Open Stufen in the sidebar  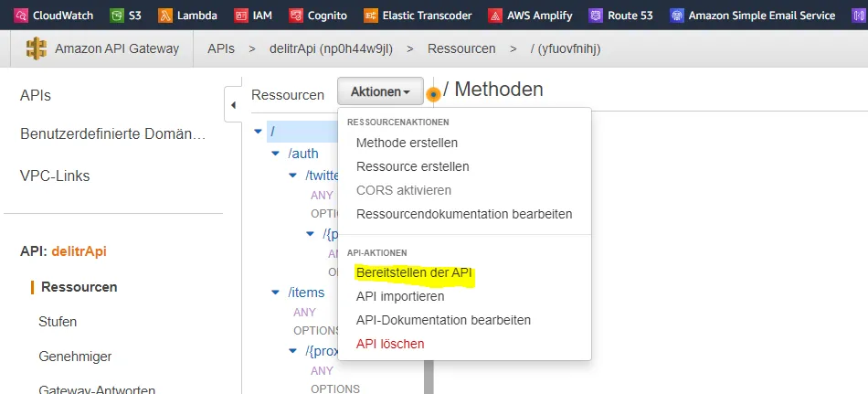tap(58, 321)
